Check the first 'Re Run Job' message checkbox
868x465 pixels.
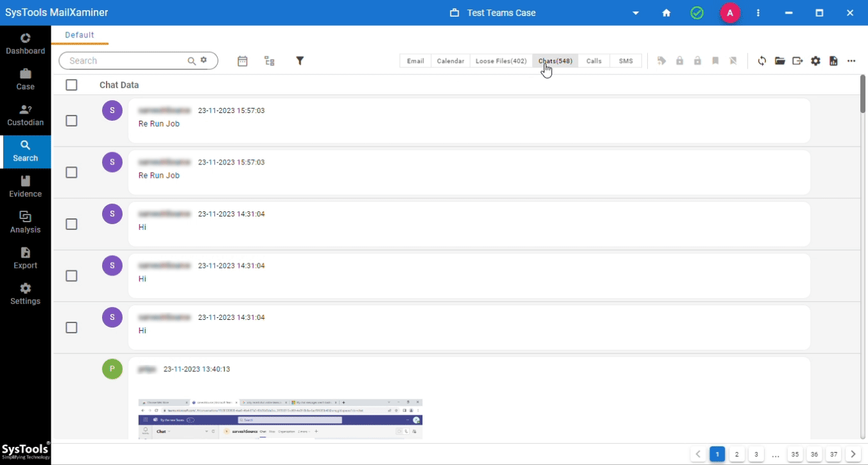(x=71, y=121)
